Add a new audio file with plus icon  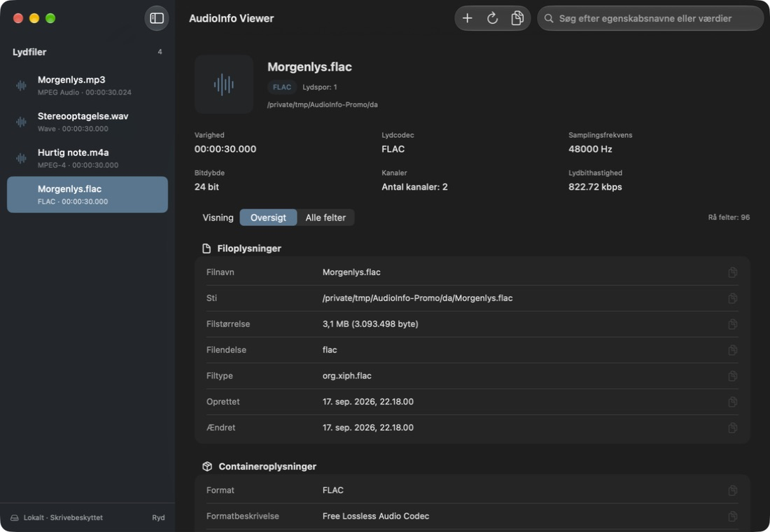[x=467, y=18]
